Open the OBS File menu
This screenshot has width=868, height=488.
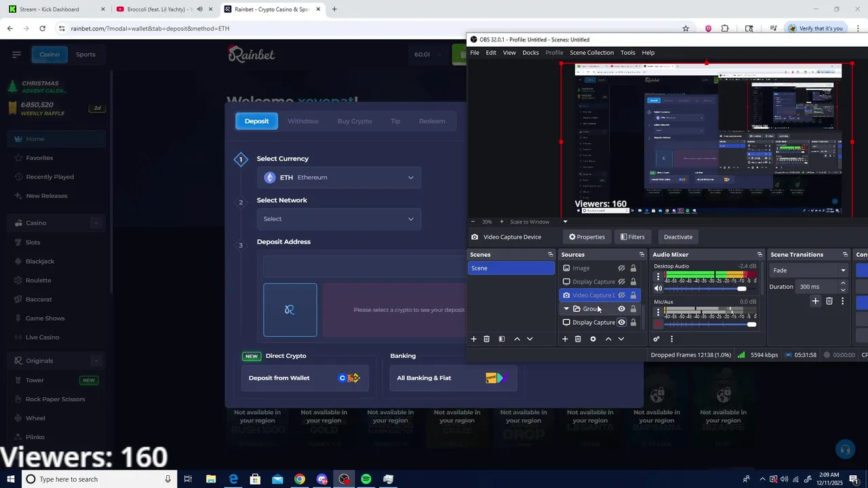coord(475,53)
